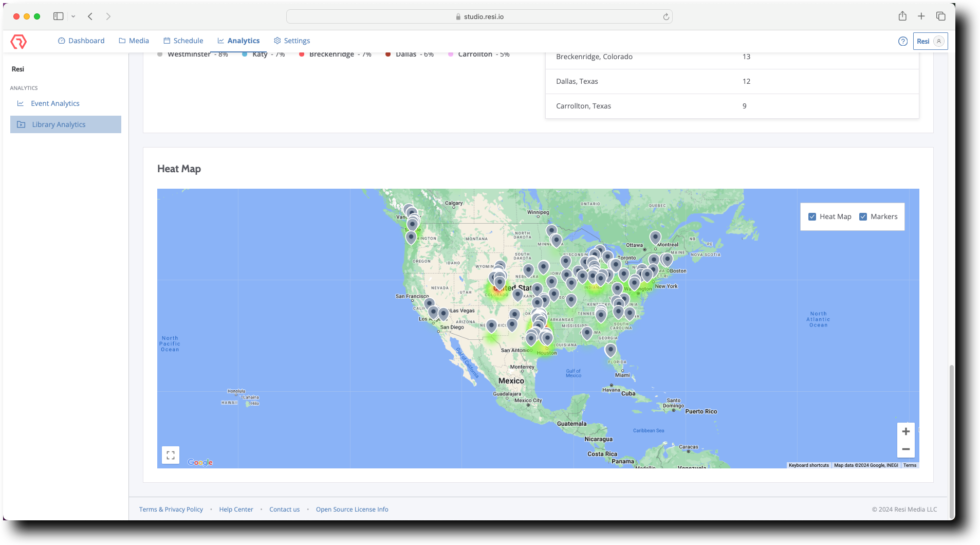Screen dimensions: 980x545
Task: Click the Safari share icon
Action: (902, 16)
